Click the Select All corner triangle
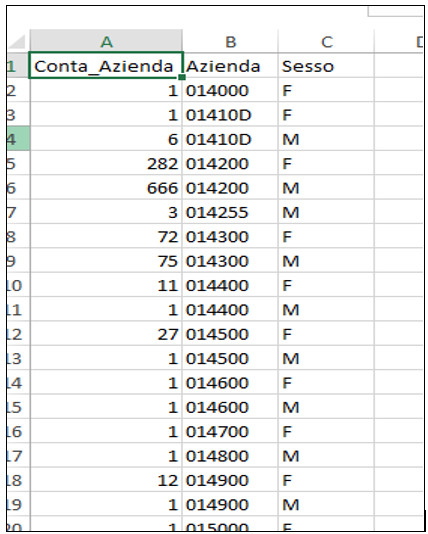The height and width of the screenshot is (534, 428). [17, 42]
